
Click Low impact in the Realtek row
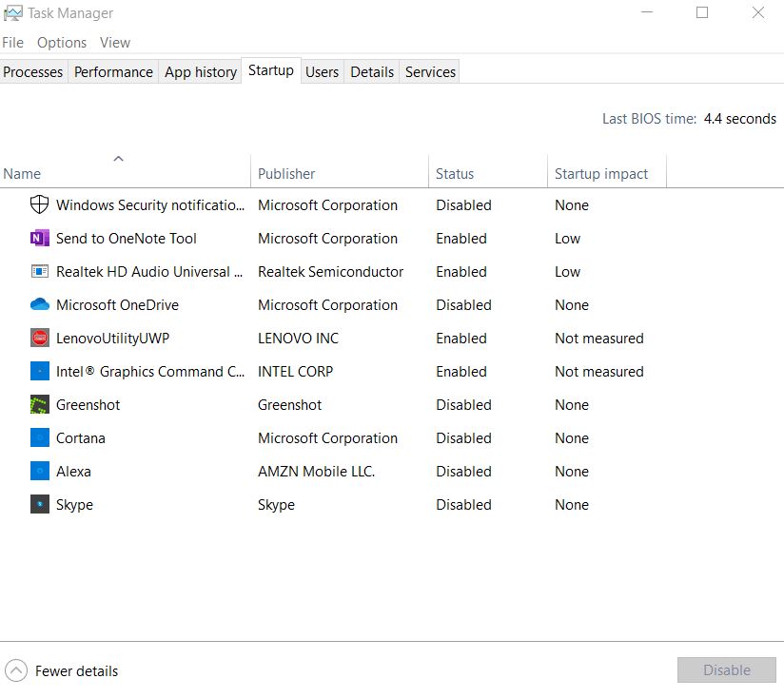point(567,272)
